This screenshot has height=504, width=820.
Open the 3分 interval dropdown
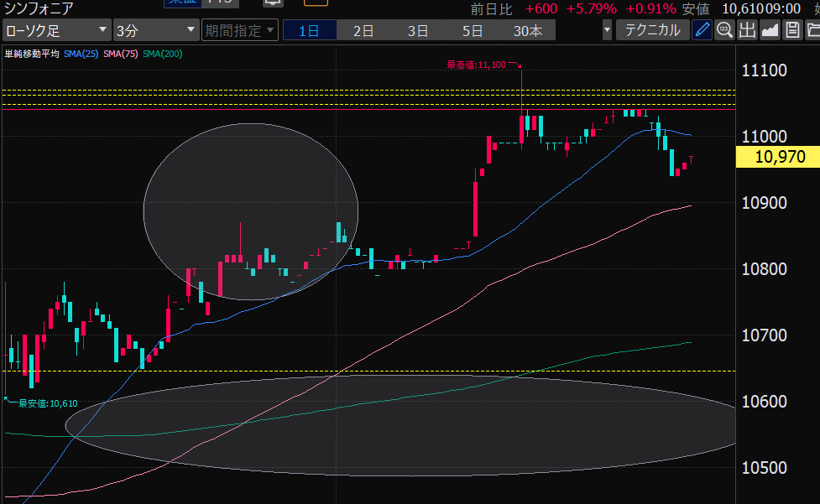[155, 31]
